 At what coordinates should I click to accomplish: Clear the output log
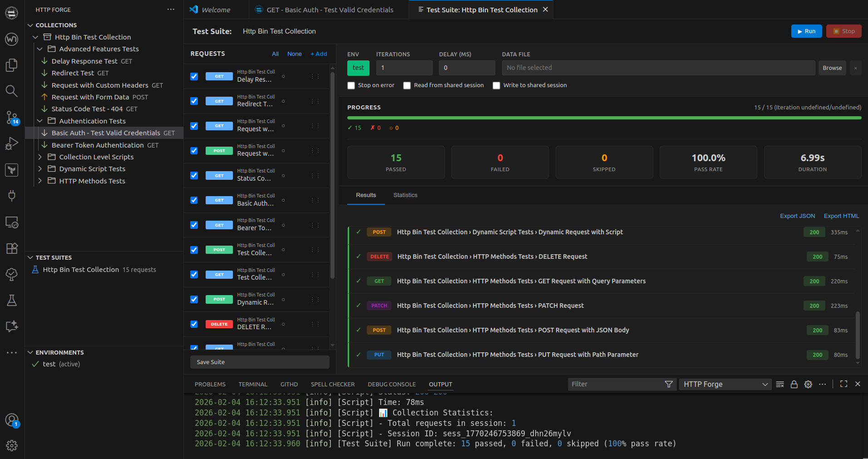coord(780,384)
